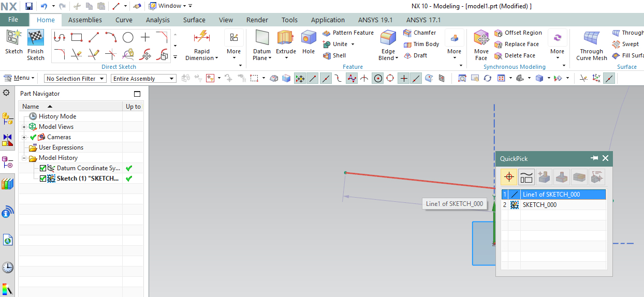Expand the Cameras tree node

click(24, 137)
